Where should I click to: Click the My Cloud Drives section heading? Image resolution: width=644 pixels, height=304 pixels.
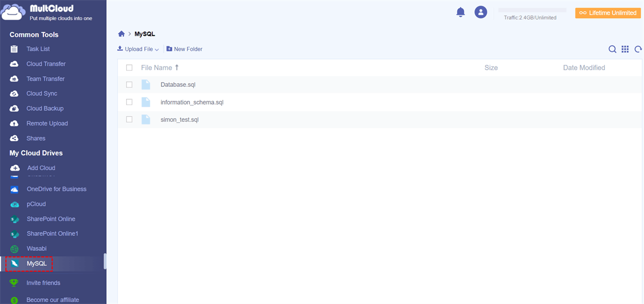click(x=36, y=153)
